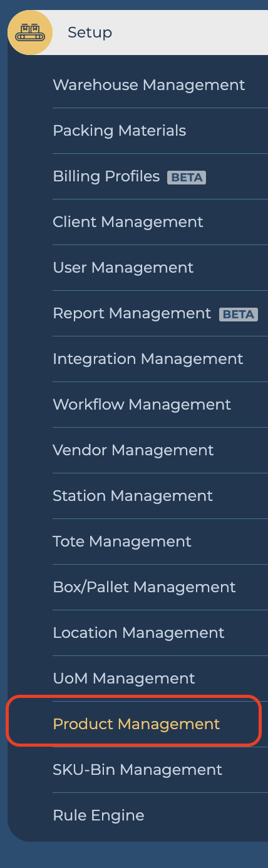The width and height of the screenshot is (268, 868).
Task: Click the BETA badge beside Billing Profiles
Action: (187, 178)
